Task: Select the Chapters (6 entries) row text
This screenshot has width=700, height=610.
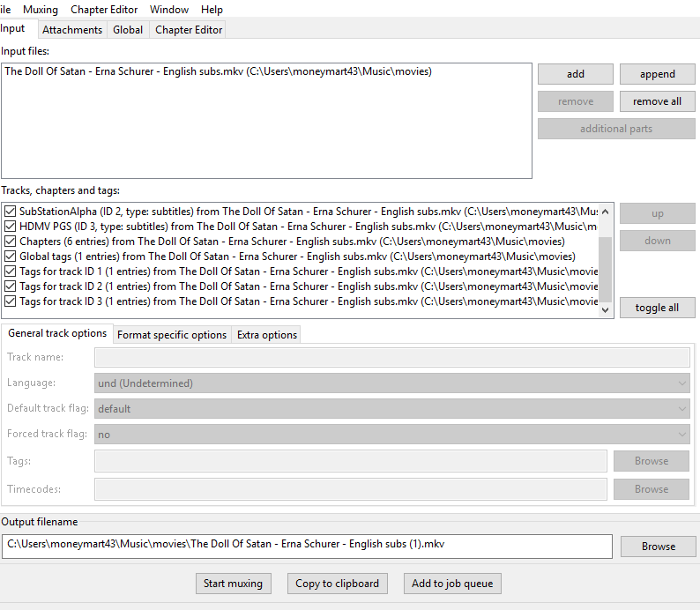Action: pos(292,242)
